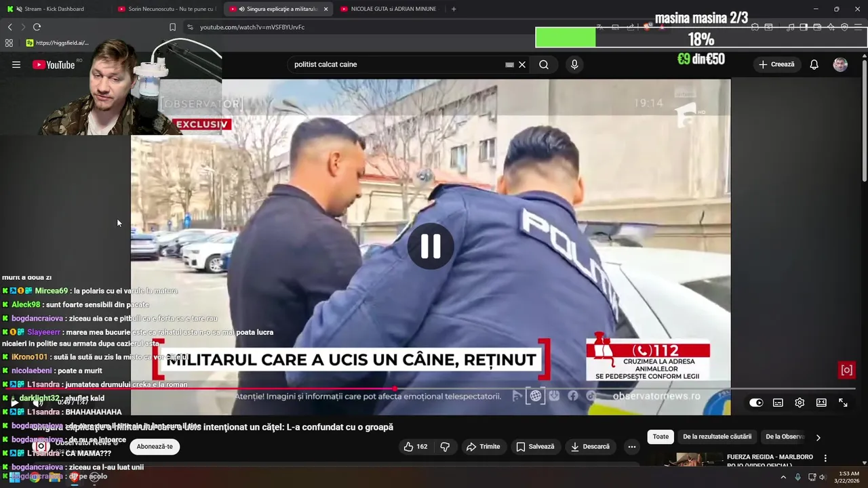Image resolution: width=868 pixels, height=488 pixels.
Task: Select the De la rezultatele căutării chip
Action: tap(717, 436)
